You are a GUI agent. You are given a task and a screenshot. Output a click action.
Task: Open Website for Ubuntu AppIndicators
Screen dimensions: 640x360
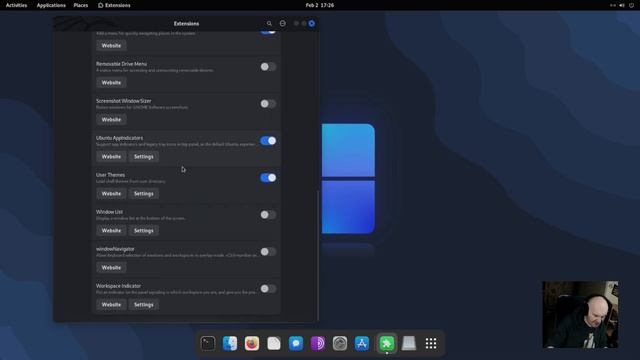coord(111,157)
